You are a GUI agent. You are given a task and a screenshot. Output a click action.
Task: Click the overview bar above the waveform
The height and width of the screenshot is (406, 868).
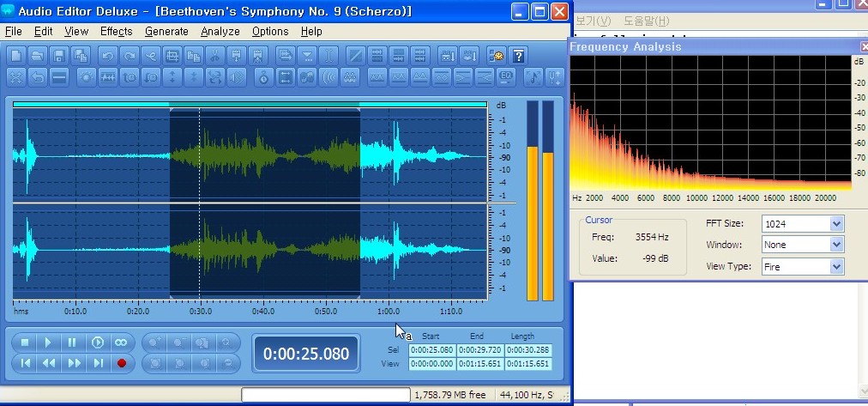pyautogui.click(x=250, y=104)
